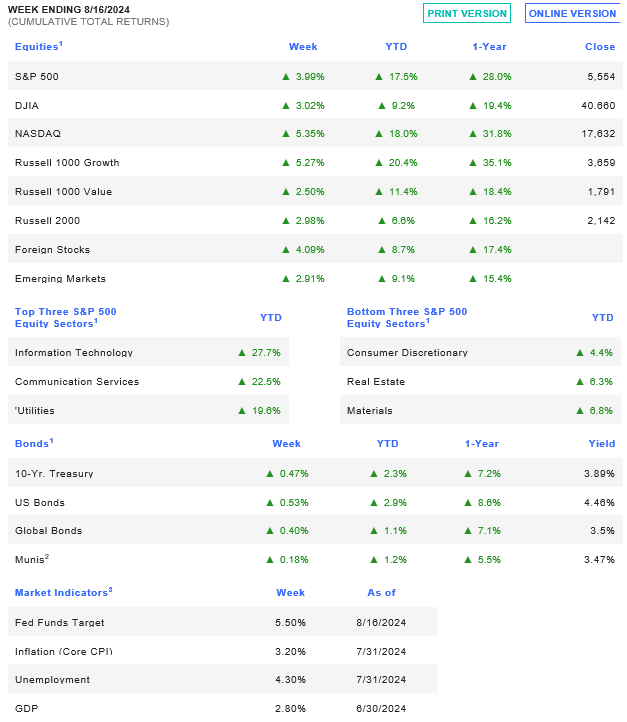This screenshot has height=722, width=627.
Task: Click the Market Indicators section heading
Action: click(x=64, y=592)
